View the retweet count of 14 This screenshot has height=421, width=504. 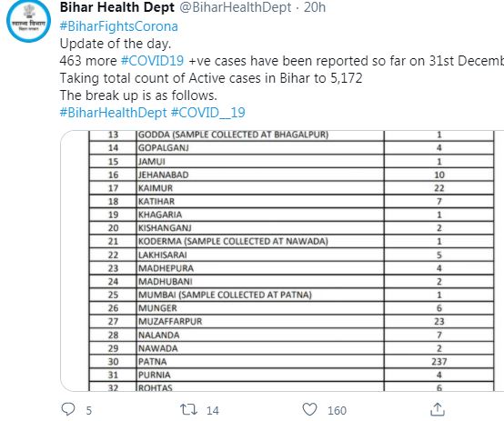coord(213,410)
